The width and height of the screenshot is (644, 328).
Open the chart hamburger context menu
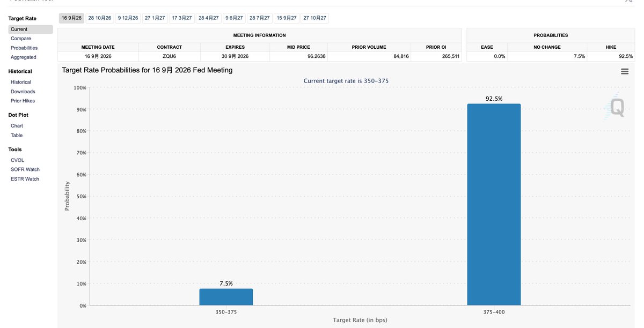click(x=625, y=71)
